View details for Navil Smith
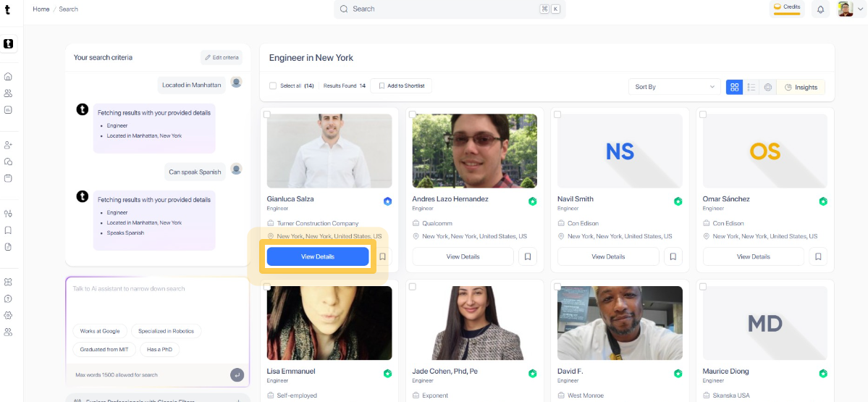Viewport: 868px width, 402px height. coord(608,256)
